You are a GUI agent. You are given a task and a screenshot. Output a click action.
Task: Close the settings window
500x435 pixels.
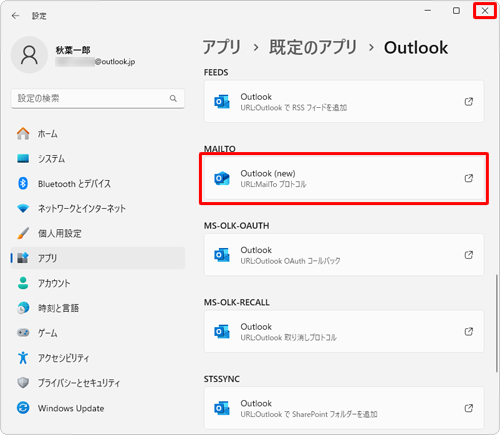(485, 11)
